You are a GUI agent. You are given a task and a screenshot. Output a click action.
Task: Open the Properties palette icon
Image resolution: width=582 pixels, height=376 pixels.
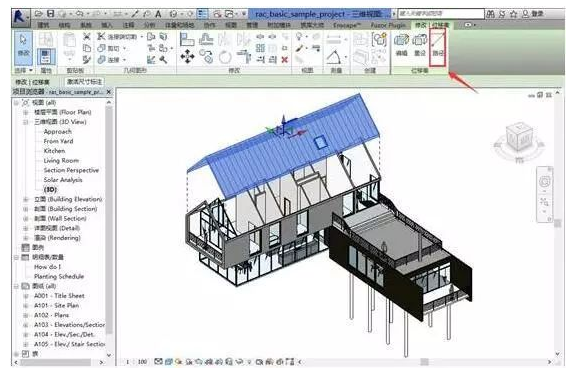pyautogui.click(x=46, y=57)
